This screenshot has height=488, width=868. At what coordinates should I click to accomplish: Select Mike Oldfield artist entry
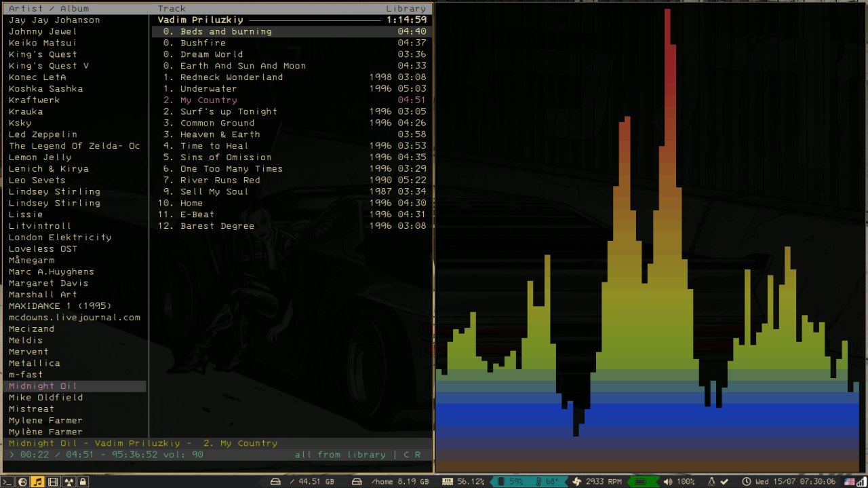(x=46, y=398)
